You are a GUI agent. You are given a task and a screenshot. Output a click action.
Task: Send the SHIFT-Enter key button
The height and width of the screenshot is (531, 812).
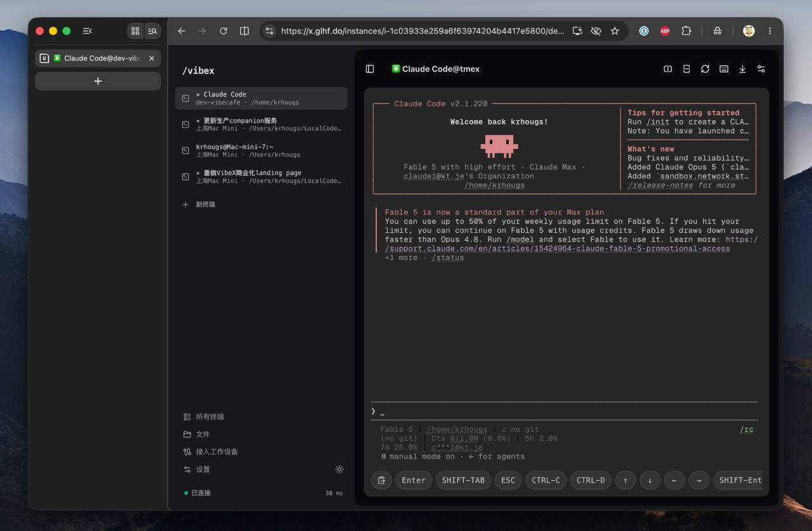[737, 480]
